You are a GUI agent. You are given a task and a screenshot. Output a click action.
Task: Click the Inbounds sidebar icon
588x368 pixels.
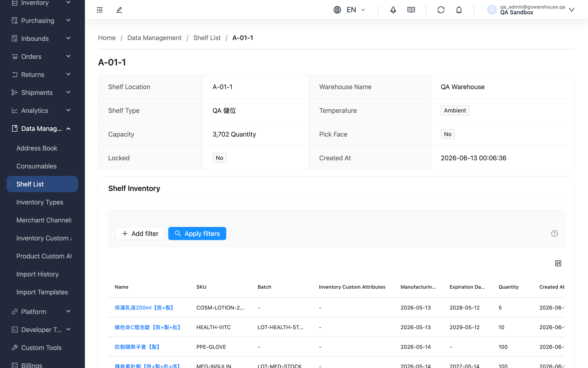pyautogui.click(x=14, y=38)
